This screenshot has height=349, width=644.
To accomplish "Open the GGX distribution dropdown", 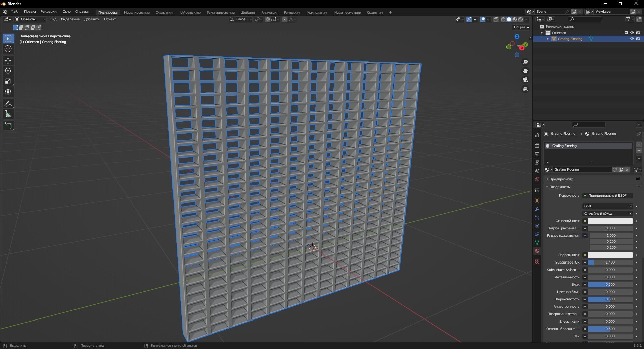I will pyautogui.click(x=608, y=206).
